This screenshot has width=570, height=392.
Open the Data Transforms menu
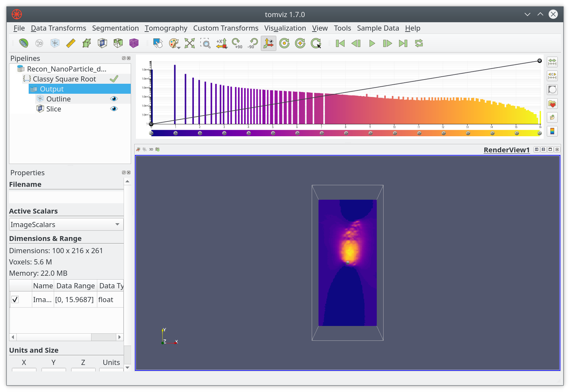click(x=59, y=28)
